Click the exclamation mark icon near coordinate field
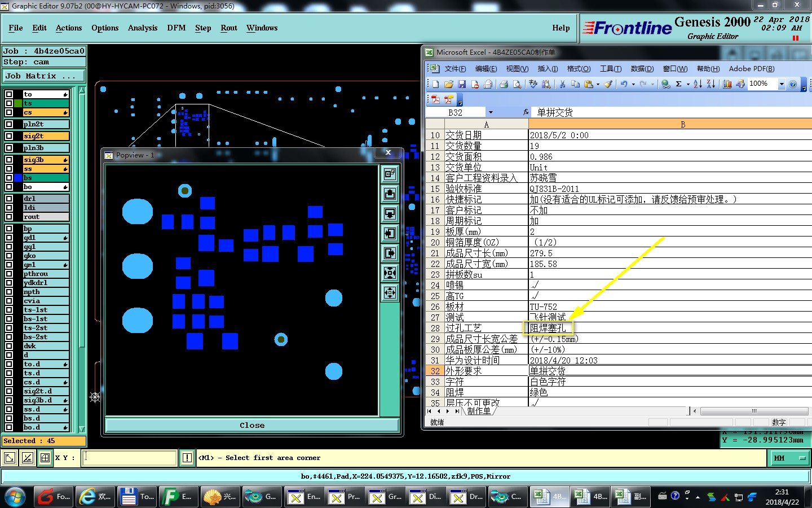812x508 pixels. pos(187,458)
